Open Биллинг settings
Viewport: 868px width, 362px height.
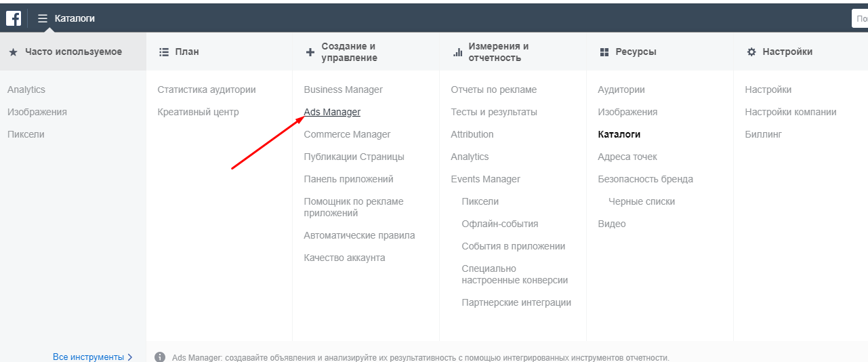point(763,134)
